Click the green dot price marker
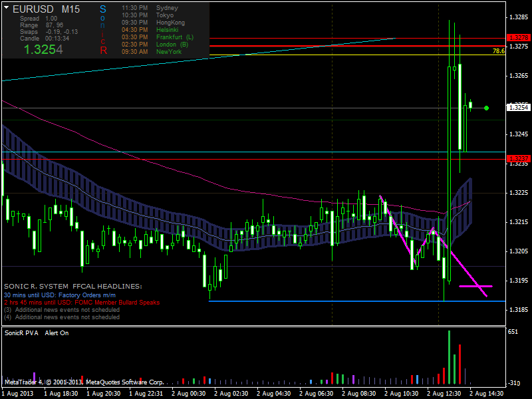 pos(487,108)
